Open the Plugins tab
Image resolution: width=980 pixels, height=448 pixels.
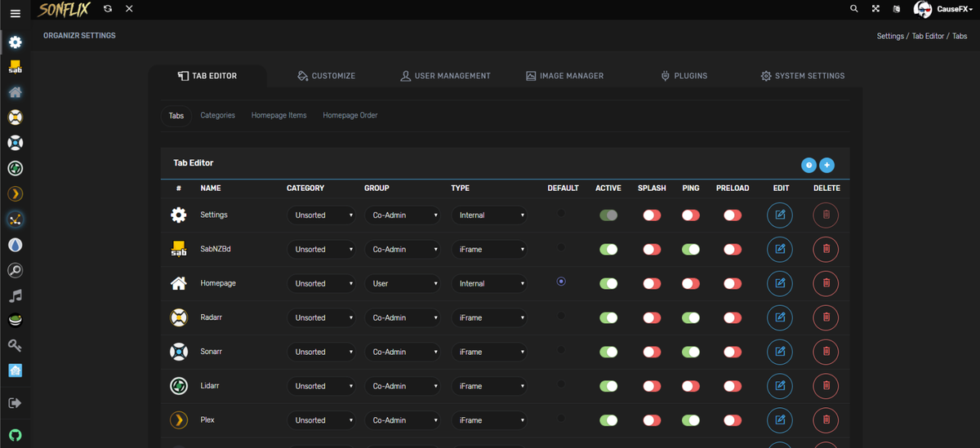684,76
